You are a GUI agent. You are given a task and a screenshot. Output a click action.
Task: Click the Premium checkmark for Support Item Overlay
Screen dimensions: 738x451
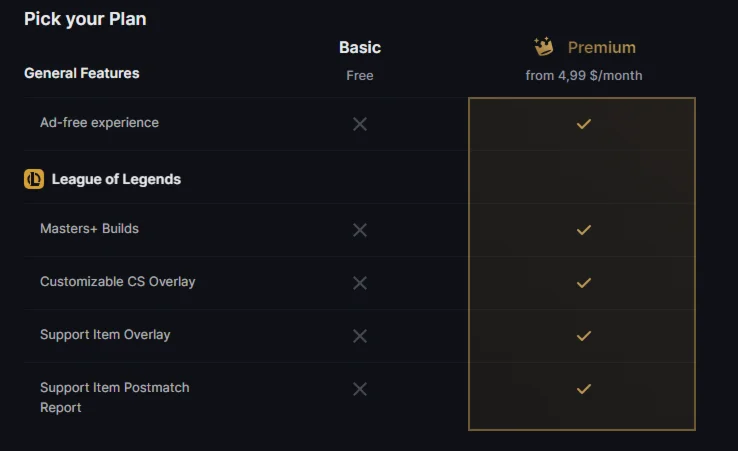(584, 336)
